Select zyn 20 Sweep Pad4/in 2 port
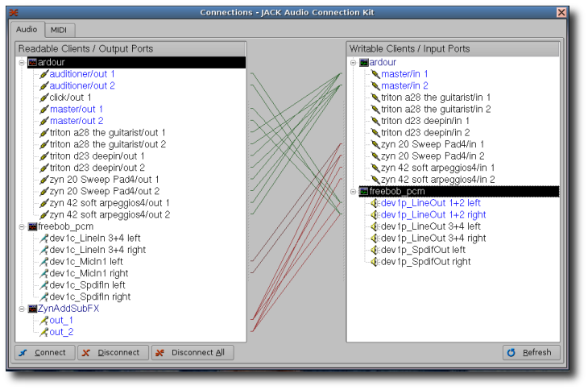Screen dimensions: 588x390 pyautogui.click(x=433, y=156)
